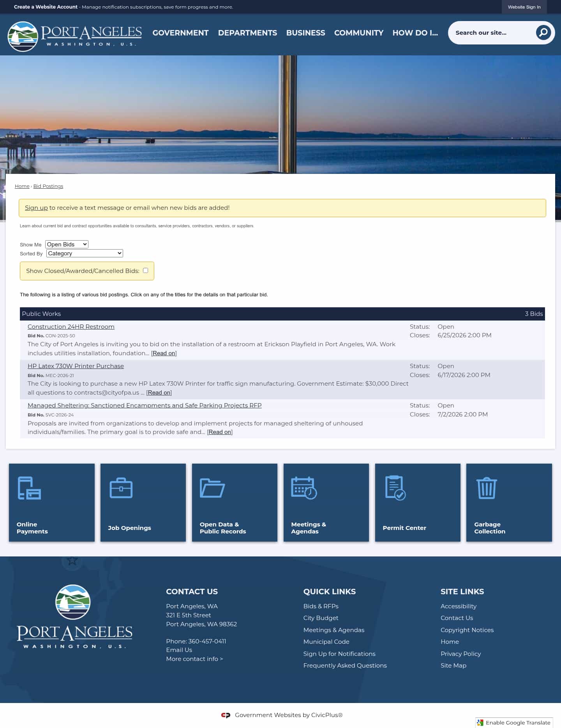Focus the Search our site field
The image size is (561, 728).
(493, 33)
